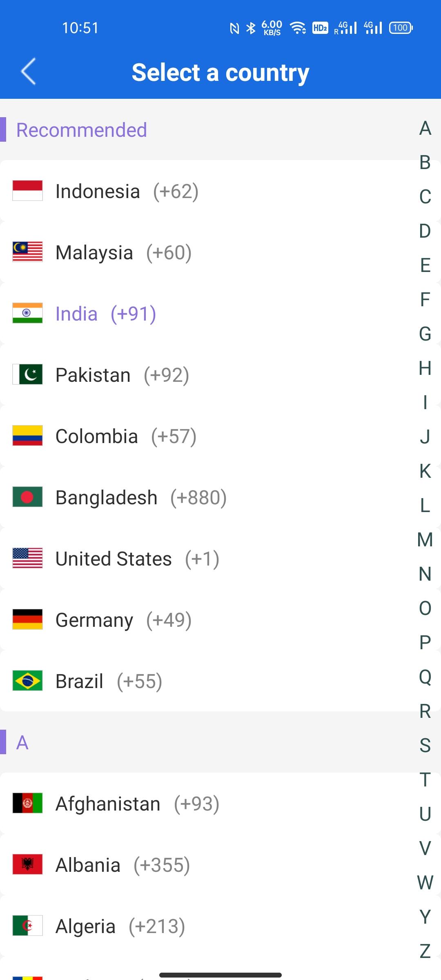Tap the Recommended section header
Viewport: 441px width, 980px height.
[81, 130]
